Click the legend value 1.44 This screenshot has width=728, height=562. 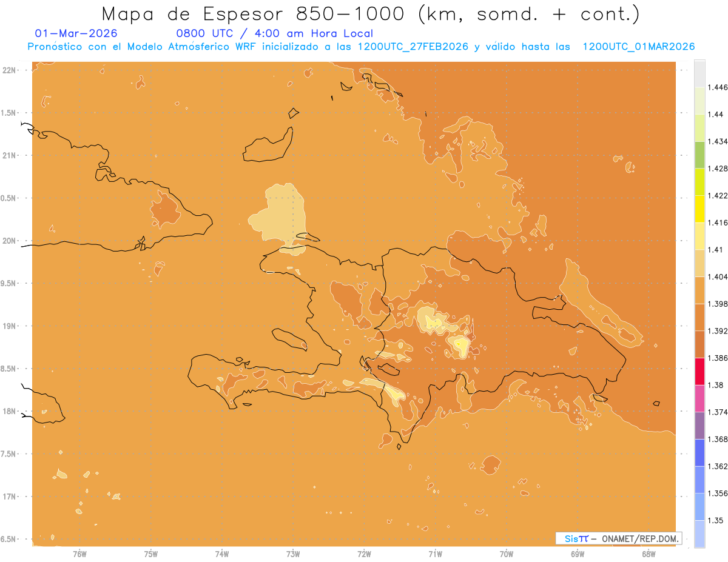716,115
